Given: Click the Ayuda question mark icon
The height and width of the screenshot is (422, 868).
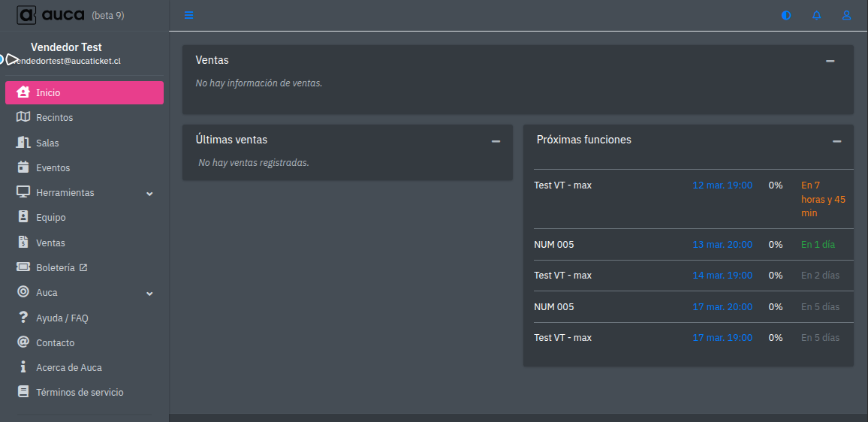Looking at the screenshot, I should [23, 318].
